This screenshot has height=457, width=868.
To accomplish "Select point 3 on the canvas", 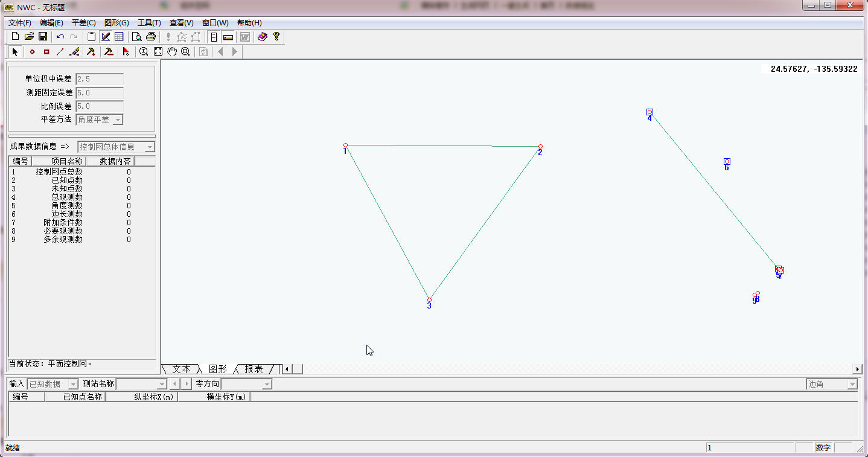I will [429, 299].
